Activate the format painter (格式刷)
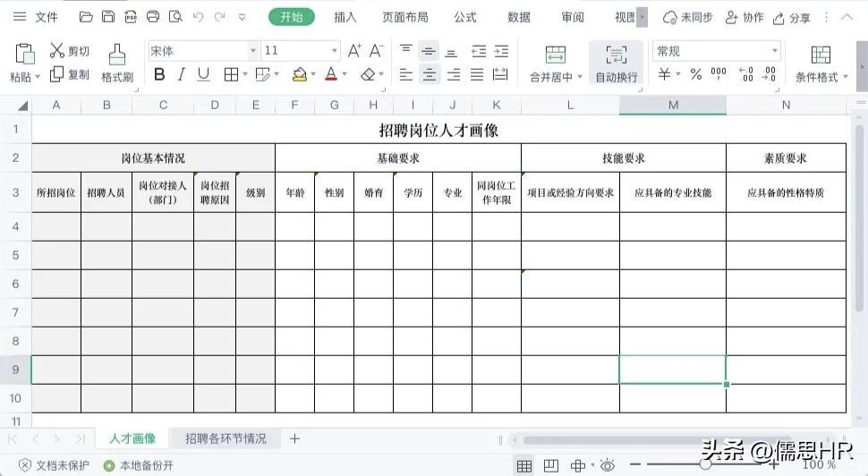The height and width of the screenshot is (476, 868). tap(117, 64)
